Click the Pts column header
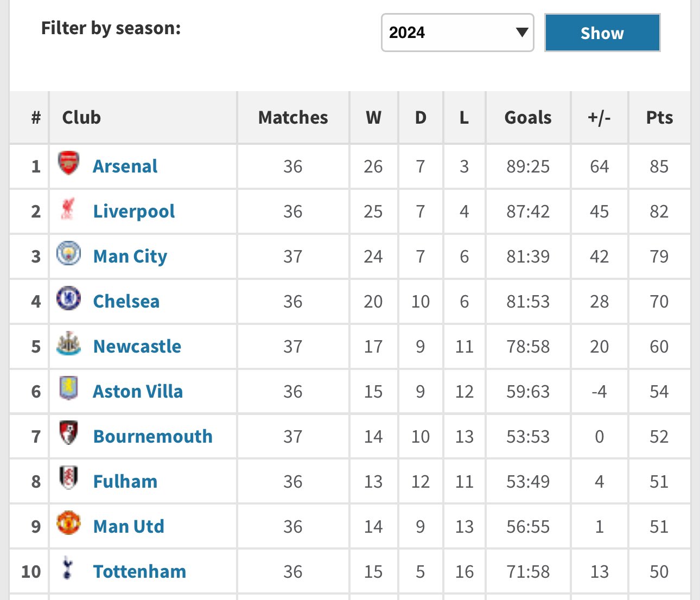 coord(659,117)
